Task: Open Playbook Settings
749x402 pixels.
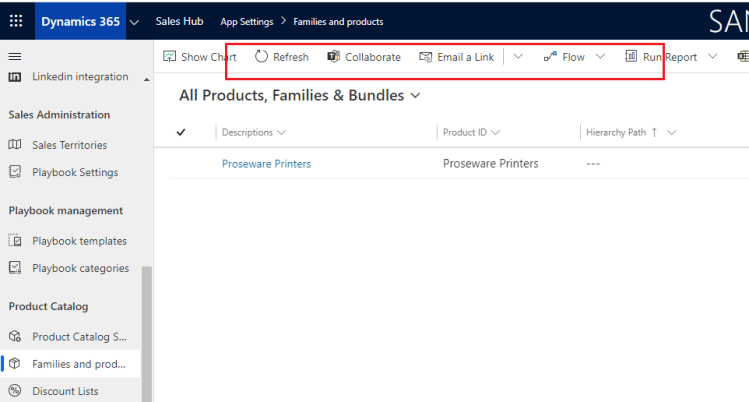Action: 75,172
